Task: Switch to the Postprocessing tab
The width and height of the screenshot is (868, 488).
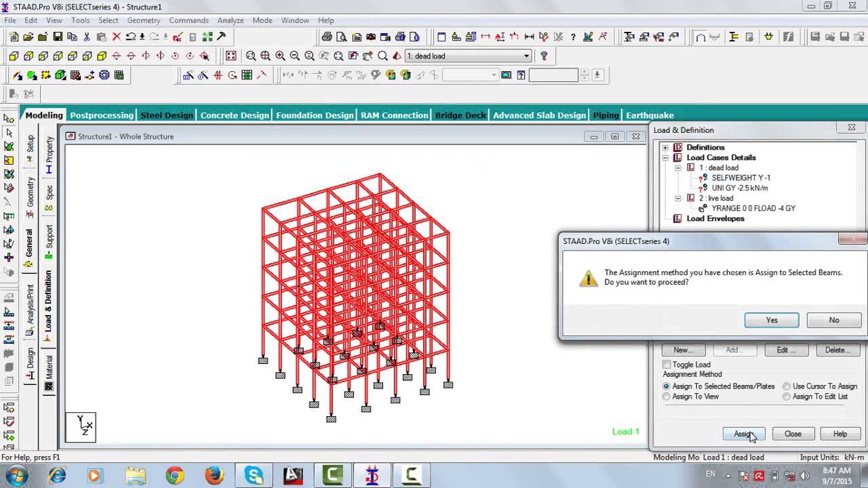Action: point(102,115)
